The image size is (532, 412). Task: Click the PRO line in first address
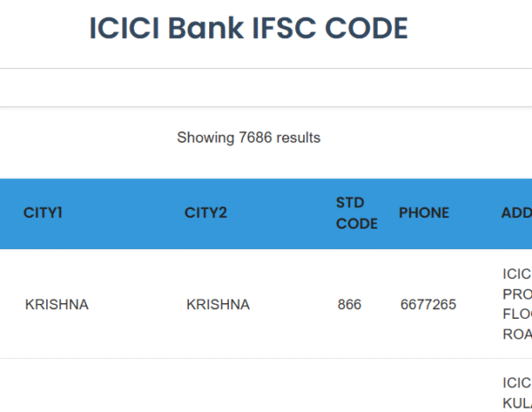coord(517,293)
